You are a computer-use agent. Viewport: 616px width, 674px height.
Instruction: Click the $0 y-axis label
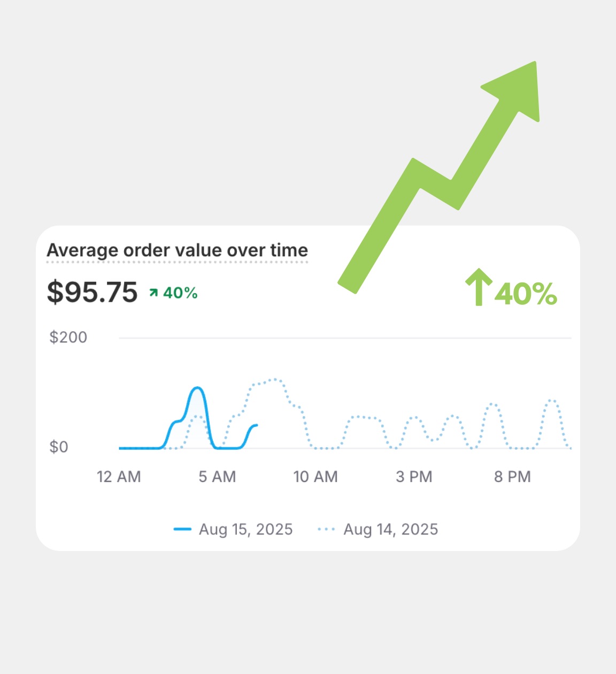coord(59,447)
